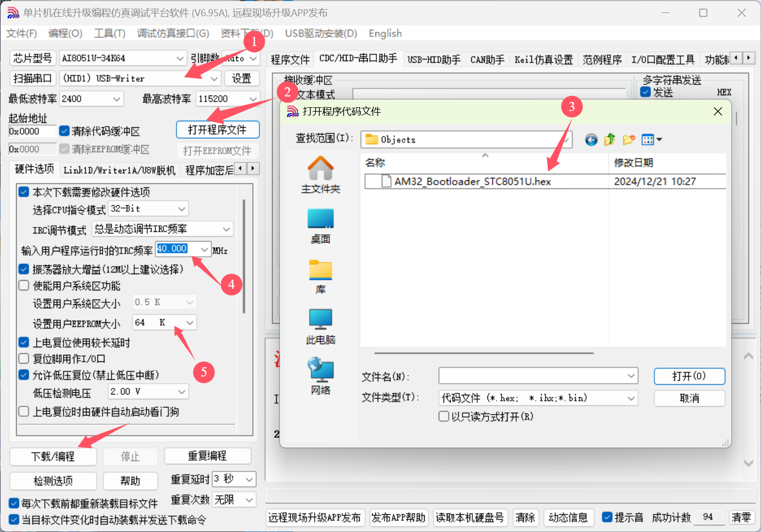Open 主文件夹 in the places sidebar
The image size is (761, 532).
(x=321, y=175)
